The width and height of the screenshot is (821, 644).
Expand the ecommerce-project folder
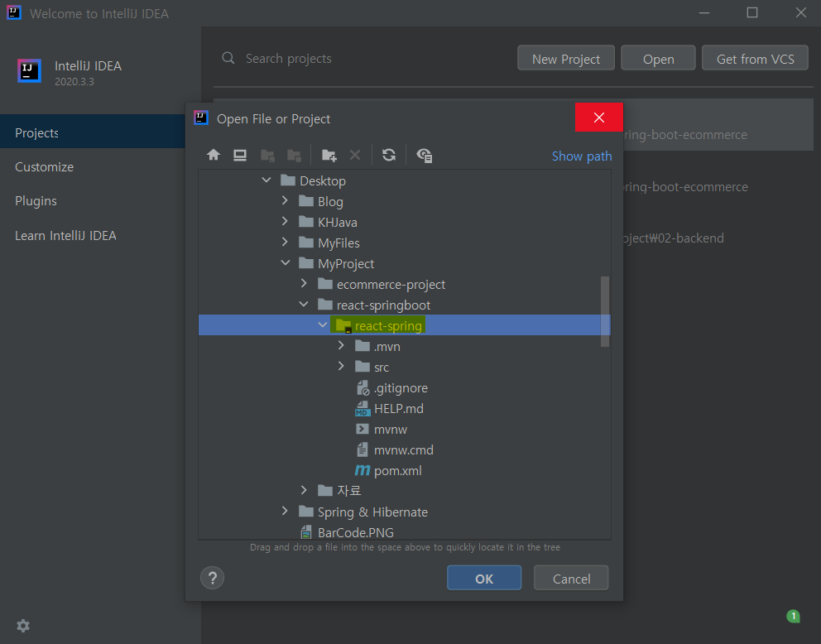tap(304, 283)
